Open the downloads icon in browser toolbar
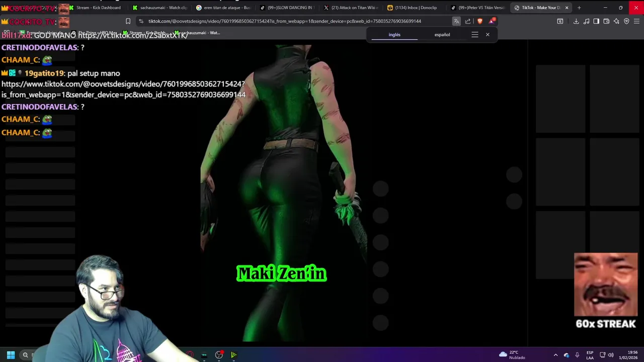This screenshot has height=362, width=644. pyautogui.click(x=576, y=21)
